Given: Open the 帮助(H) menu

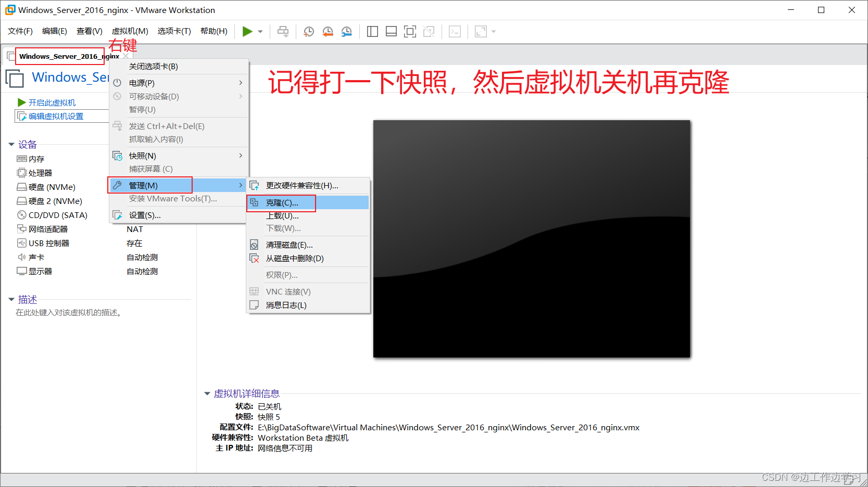Looking at the screenshot, I should click(214, 31).
